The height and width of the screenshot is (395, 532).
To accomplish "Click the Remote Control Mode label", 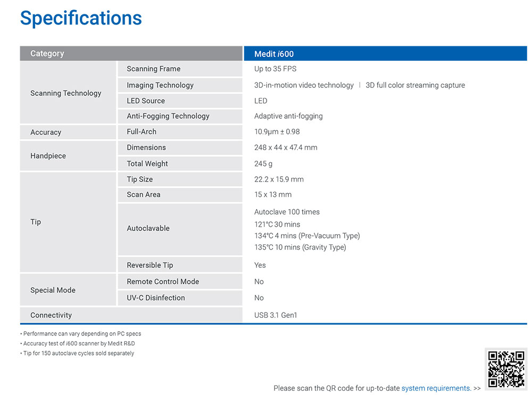I will coord(163,282).
